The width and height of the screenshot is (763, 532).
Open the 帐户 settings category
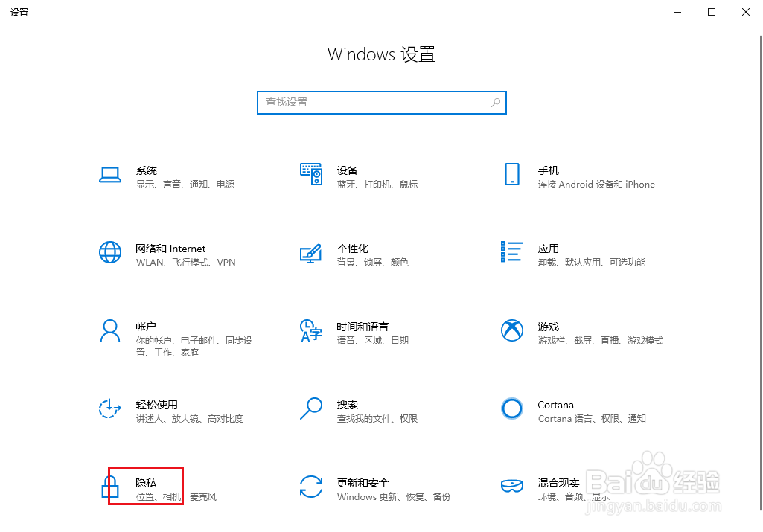point(146,327)
